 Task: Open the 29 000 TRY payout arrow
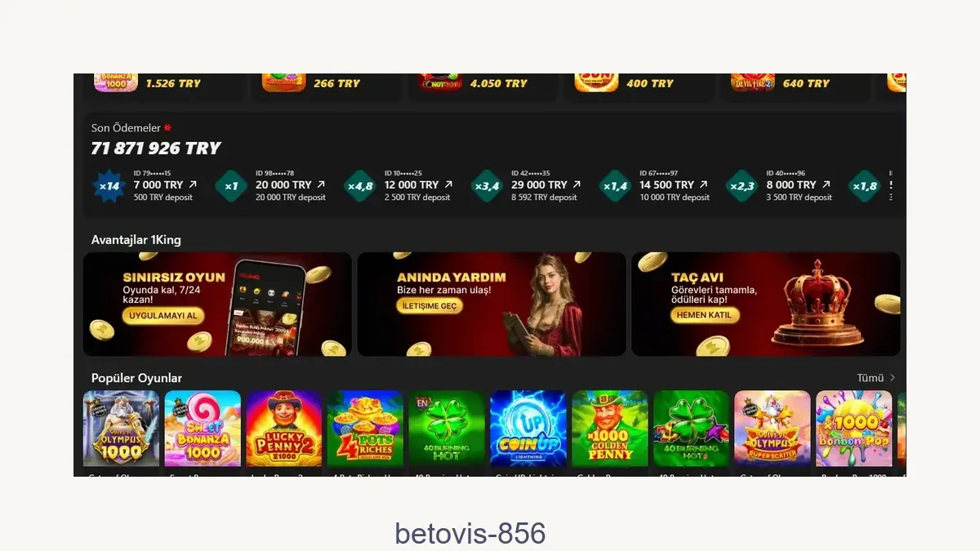577,185
